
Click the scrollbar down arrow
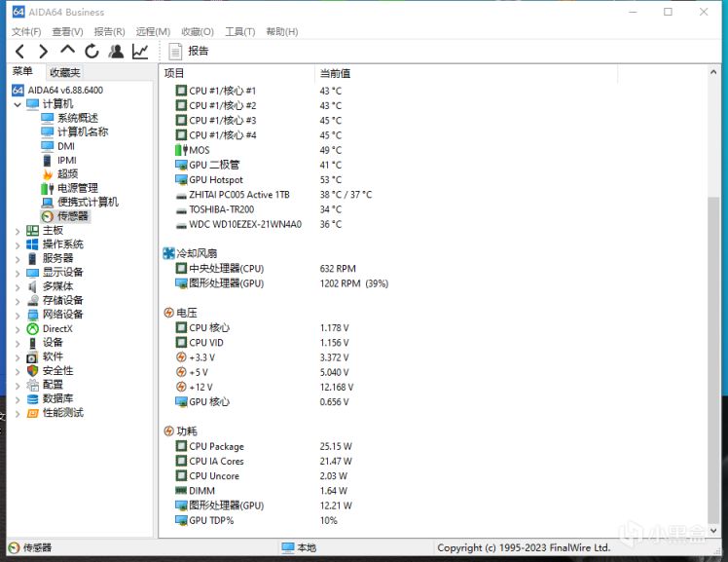tap(713, 531)
